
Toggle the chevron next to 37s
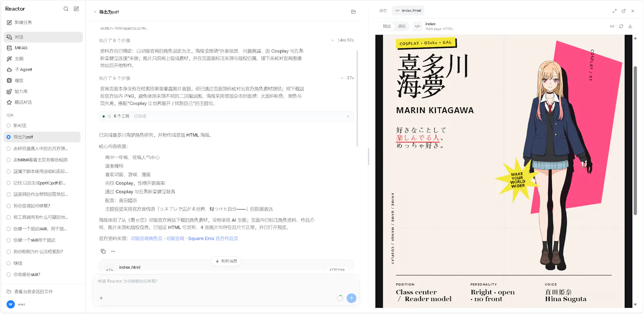coord(342,78)
